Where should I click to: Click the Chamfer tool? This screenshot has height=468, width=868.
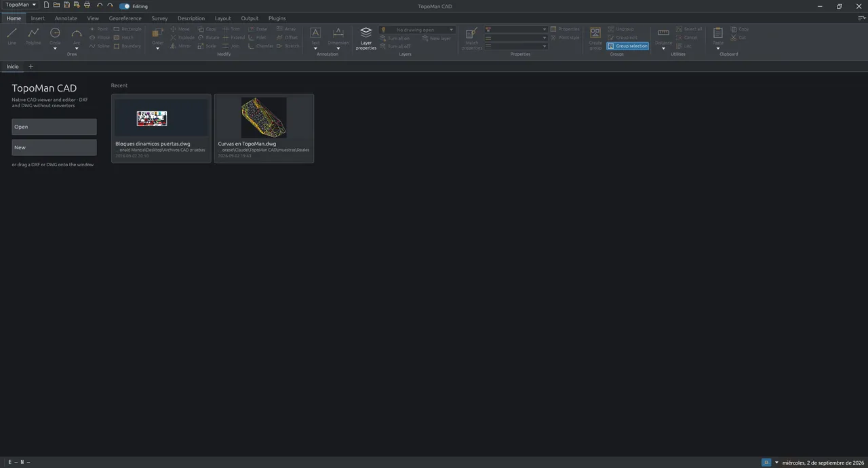pos(260,46)
